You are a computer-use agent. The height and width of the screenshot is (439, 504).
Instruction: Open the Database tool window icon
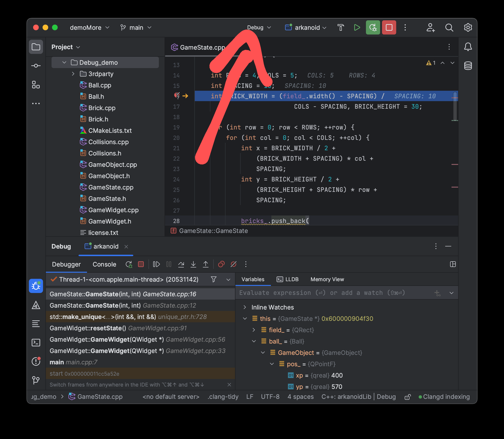tap(468, 66)
